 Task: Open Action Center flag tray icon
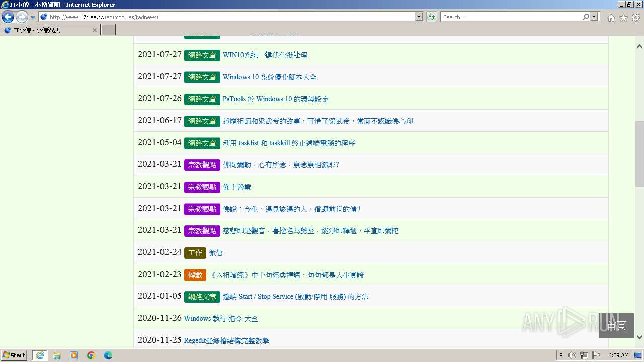596,355
